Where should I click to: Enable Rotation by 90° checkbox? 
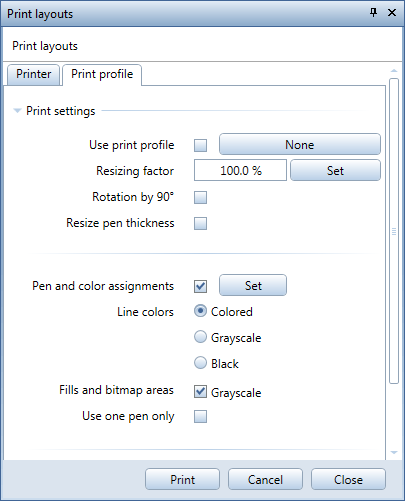pyautogui.click(x=200, y=197)
